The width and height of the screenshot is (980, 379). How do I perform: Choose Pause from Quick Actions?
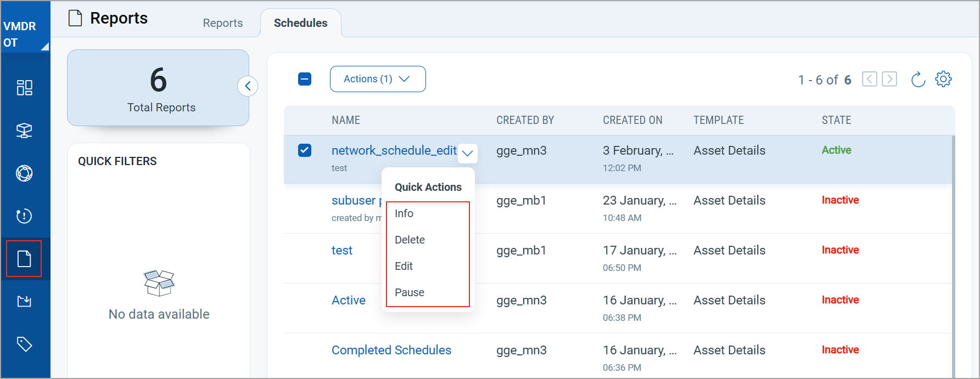[x=410, y=292]
